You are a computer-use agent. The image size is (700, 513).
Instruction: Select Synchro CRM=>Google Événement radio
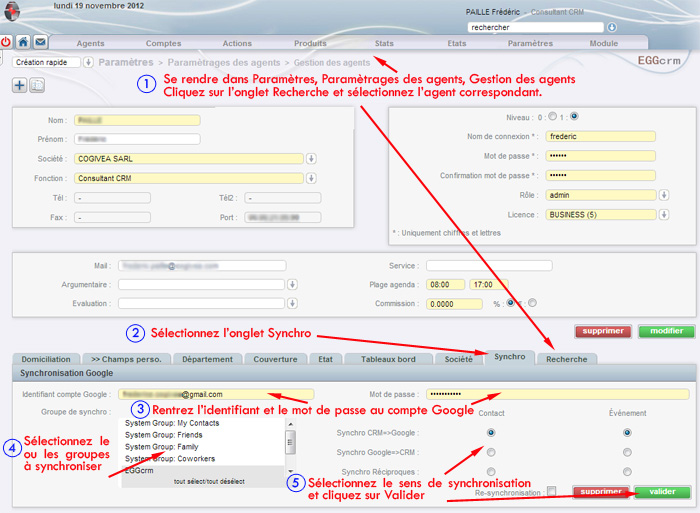pyautogui.click(x=627, y=433)
